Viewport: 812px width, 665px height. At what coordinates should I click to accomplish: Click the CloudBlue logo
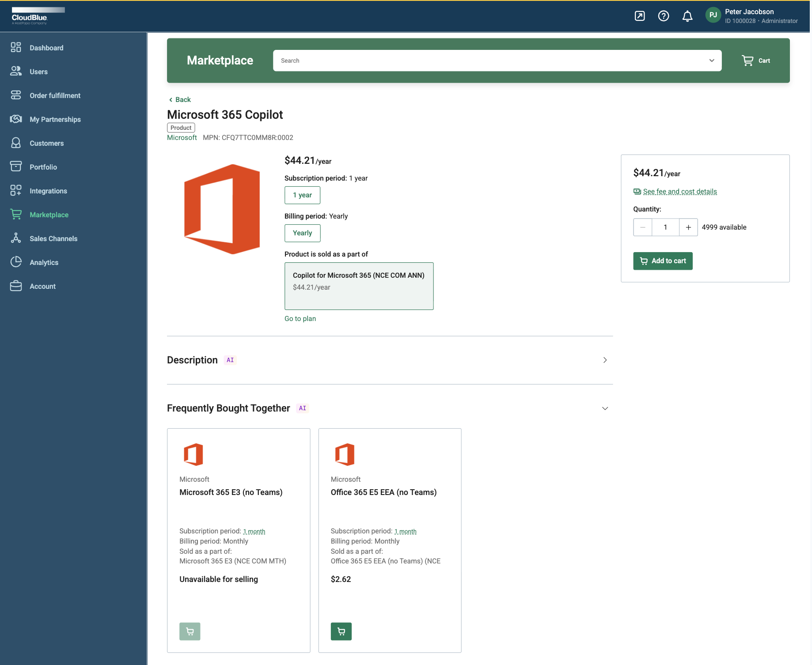point(30,16)
